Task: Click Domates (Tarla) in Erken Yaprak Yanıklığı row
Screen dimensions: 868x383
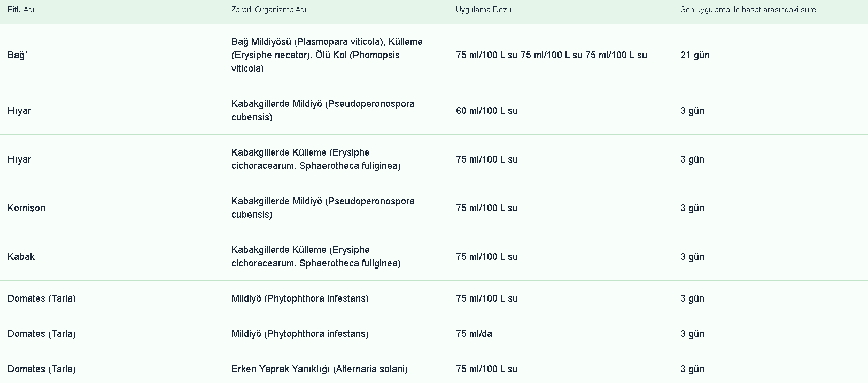Action: [41, 369]
